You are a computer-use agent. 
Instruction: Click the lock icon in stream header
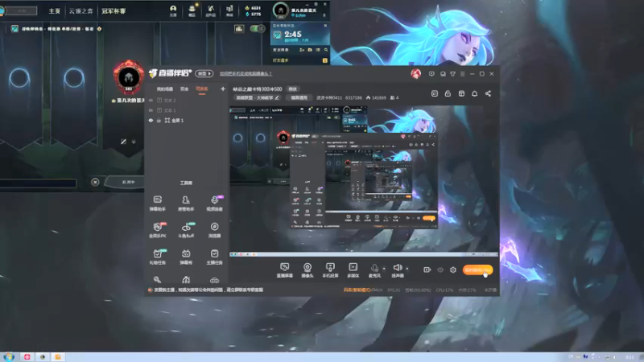pyautogui.click(x=448, y=93)
